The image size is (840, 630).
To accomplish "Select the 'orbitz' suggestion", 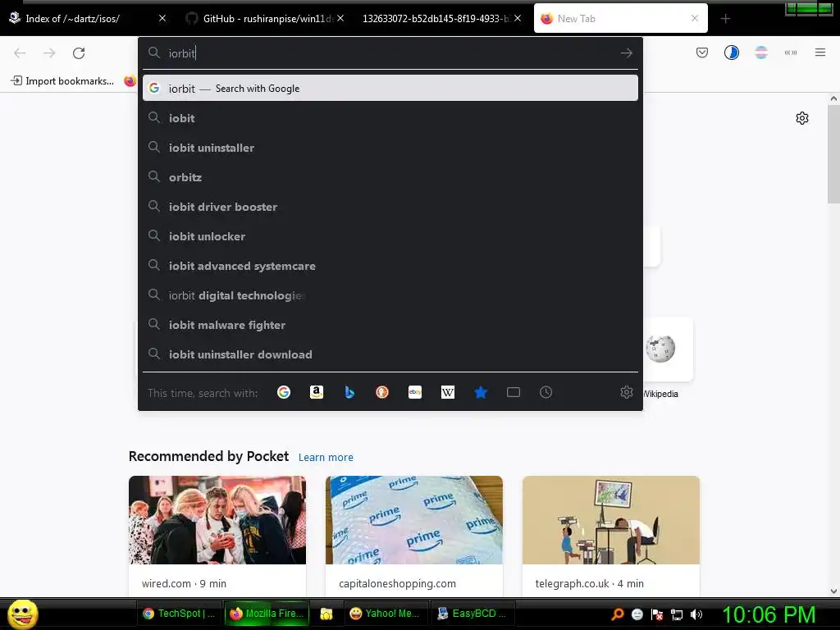I will click(x=390, y=177).
